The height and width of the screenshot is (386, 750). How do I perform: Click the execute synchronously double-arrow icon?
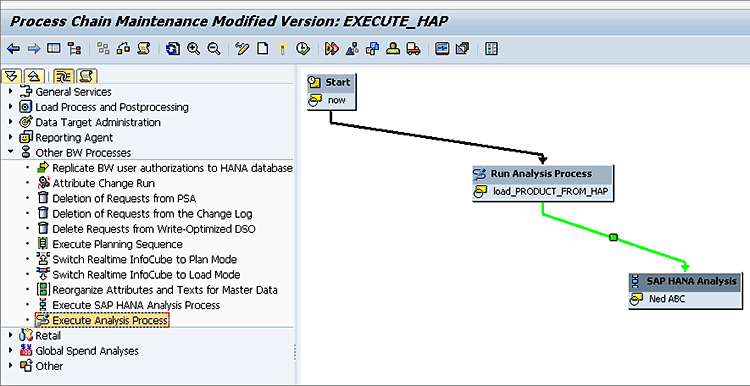coord(331,48)
